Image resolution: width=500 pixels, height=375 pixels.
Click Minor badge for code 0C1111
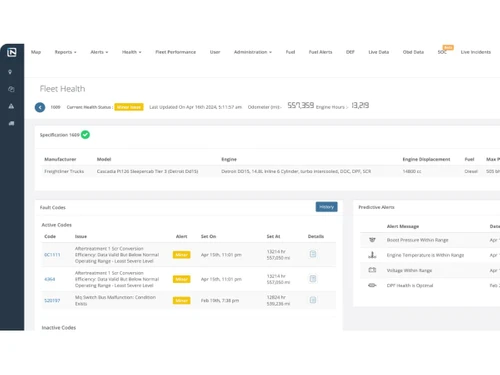point(182,255)
